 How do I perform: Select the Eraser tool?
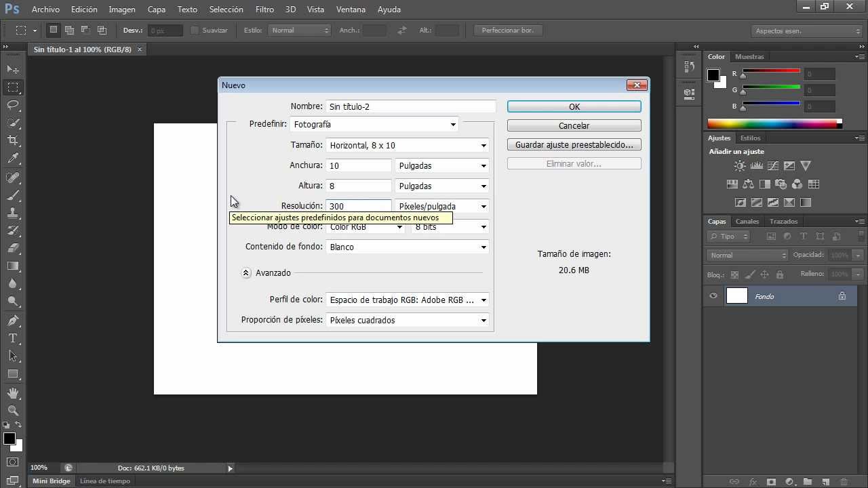pyautogui.click(x=13, y=248)
